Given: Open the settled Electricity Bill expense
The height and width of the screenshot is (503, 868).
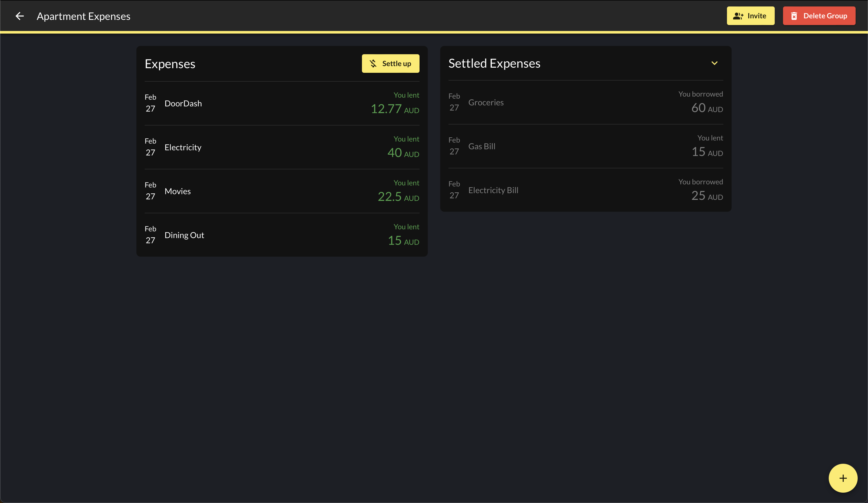Looking at the screenshot, I should pos(586,190).
